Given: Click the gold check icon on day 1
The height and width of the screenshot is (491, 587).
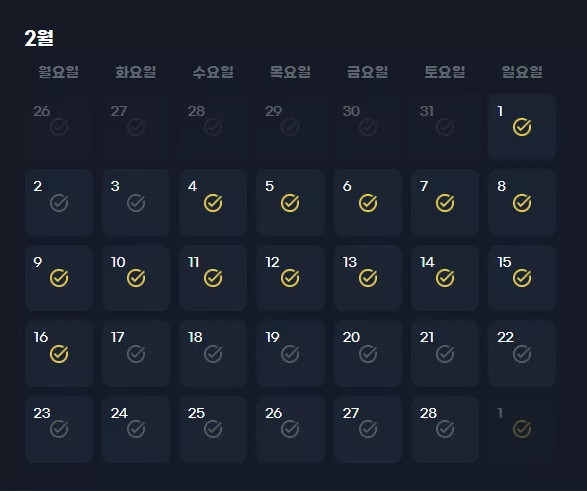Looking at the screenshot, I should click(522, 127).
